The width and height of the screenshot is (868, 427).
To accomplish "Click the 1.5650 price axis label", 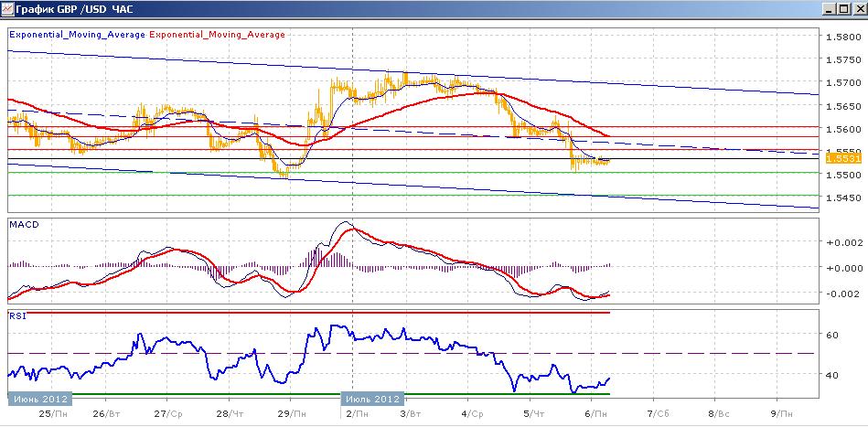I will pos(843,106).
